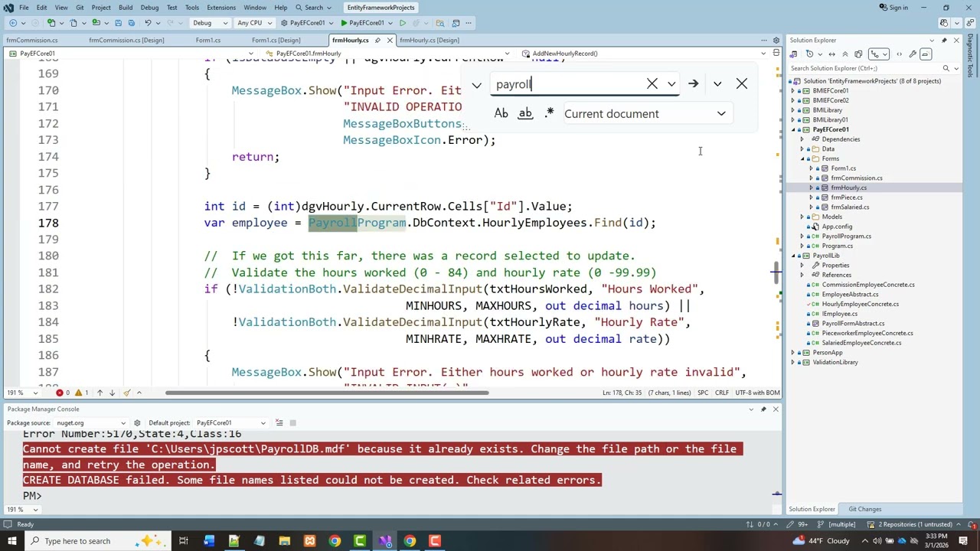Select frmSalaried.cs in Solution Explorer
Screen dimensions: 980x551
point(850,207)
